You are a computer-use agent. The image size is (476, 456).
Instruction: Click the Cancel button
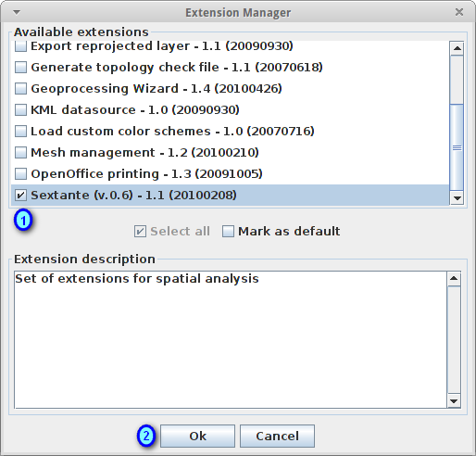tap(277, 437)
